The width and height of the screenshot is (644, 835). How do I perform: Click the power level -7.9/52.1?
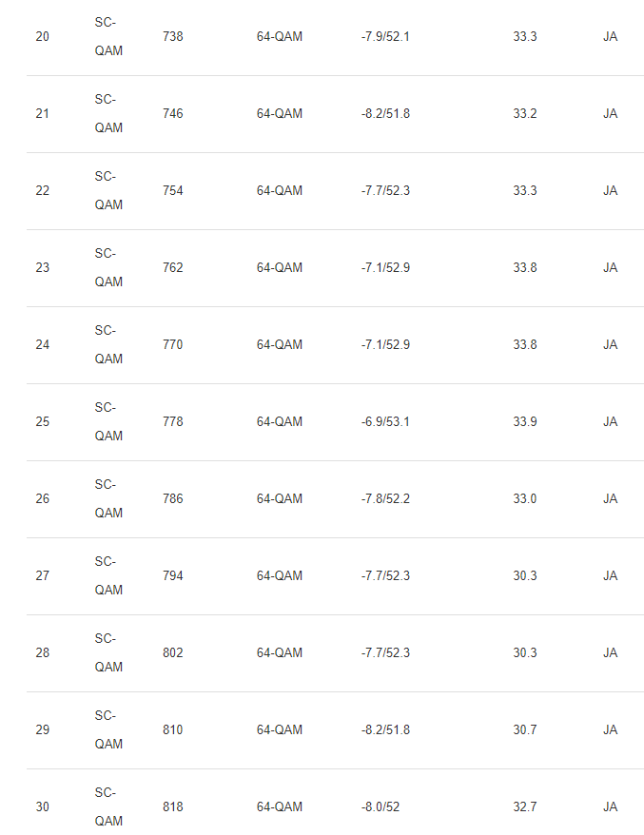pos(385,37)
